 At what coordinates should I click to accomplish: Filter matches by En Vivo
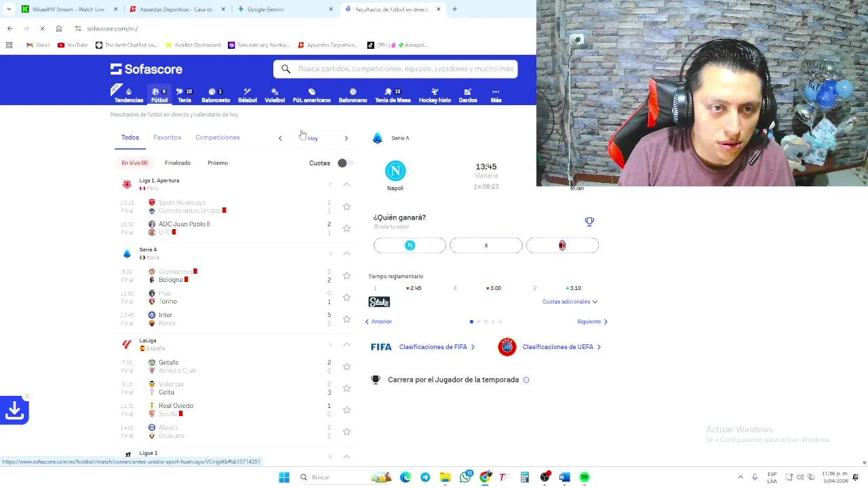(x=134, y=163)
